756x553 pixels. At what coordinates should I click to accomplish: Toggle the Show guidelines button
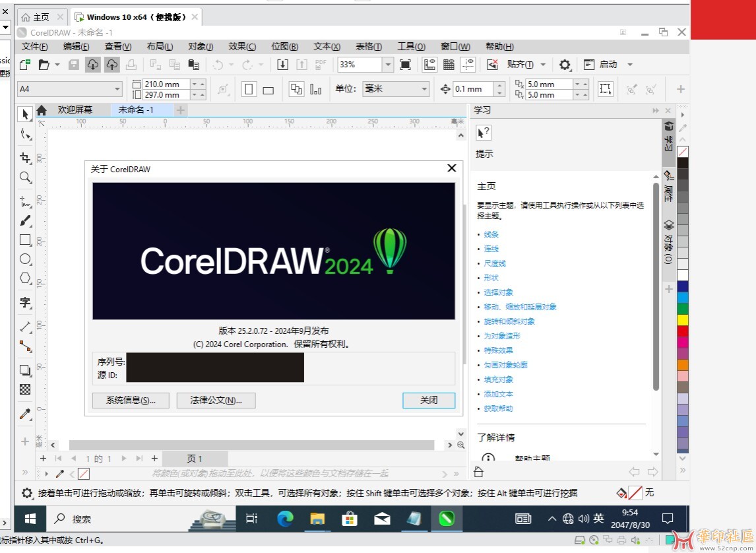point(468,65)
